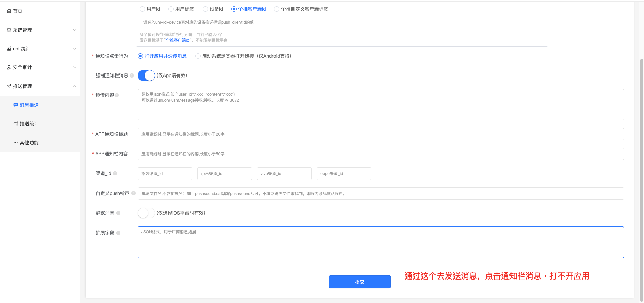Image resolution: width=644 pixels, height=303 pixels.
Task: Expand the 安全审计 menu chevron
Action: pos(75,67)
